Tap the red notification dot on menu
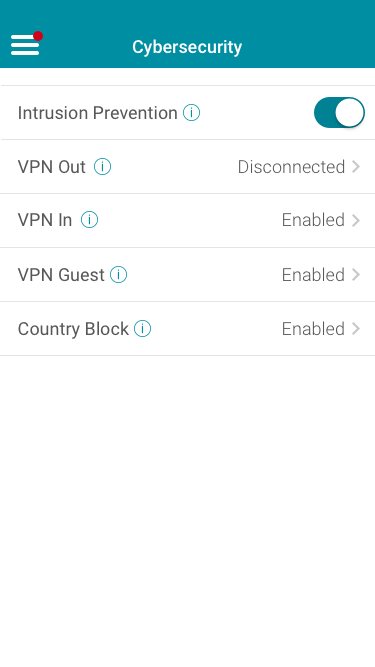The image size is (375, 667). click(38, 36)
